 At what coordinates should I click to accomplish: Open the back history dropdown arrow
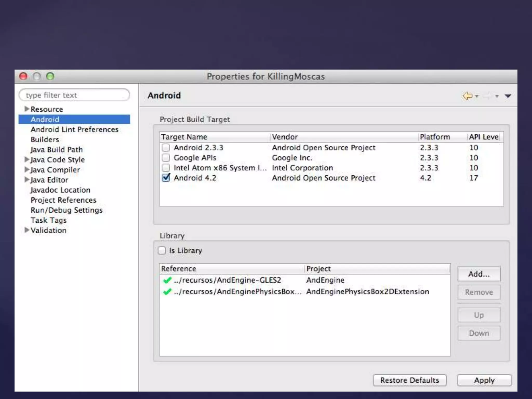coord(477,96)
